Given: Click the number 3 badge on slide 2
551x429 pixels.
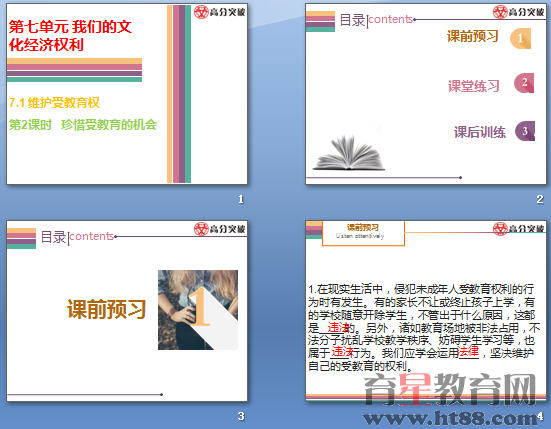Looking at the screenshot, I should point(525,131).
